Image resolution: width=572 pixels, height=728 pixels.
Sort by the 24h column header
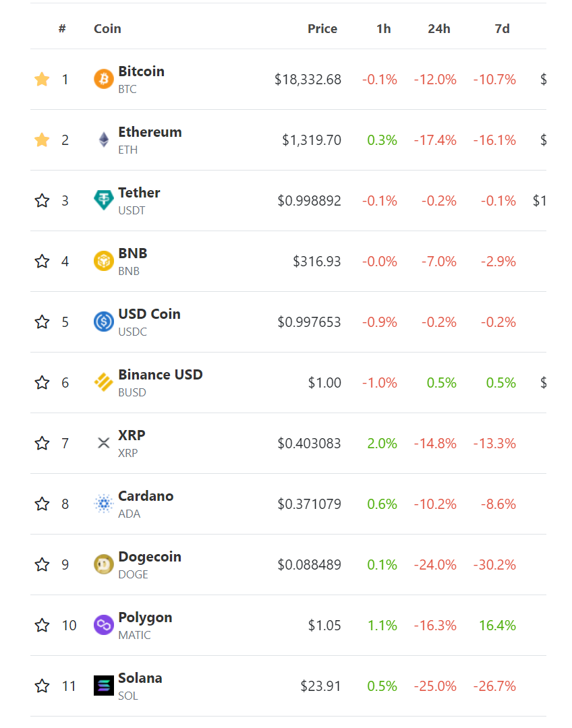[439, 29]
